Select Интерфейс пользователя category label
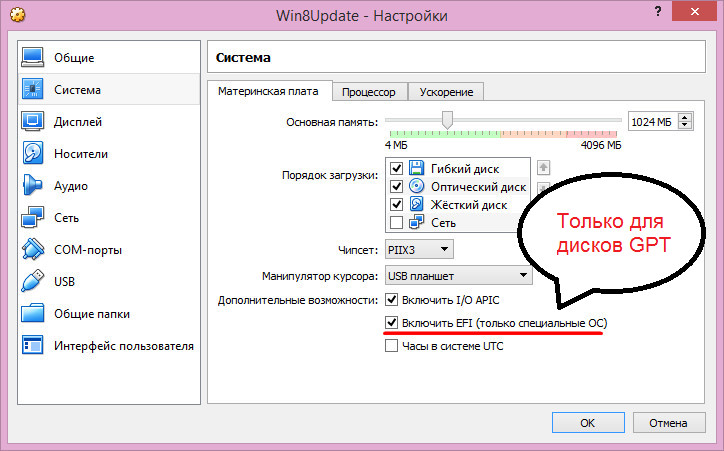The image size is (724, 451). [x=124, y=346]
